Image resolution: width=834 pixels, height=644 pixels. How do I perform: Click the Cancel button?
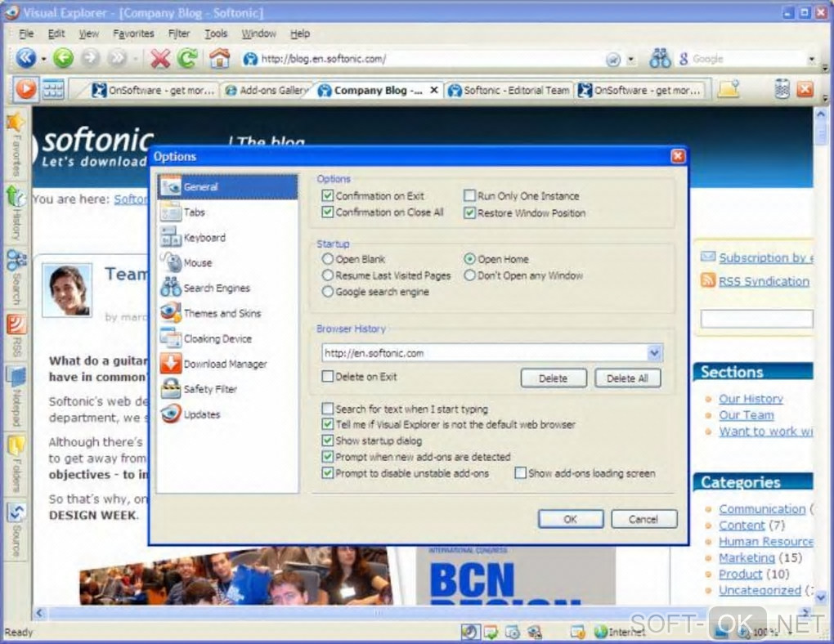pyautogui.click(x=643, y=519)
